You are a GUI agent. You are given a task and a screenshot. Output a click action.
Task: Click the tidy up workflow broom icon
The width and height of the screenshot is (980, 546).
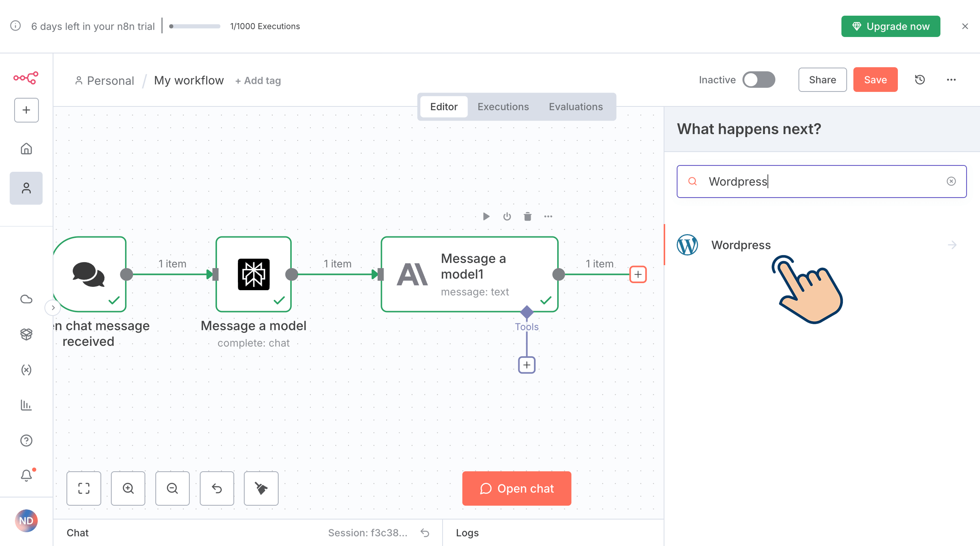(x=261, y=488)
